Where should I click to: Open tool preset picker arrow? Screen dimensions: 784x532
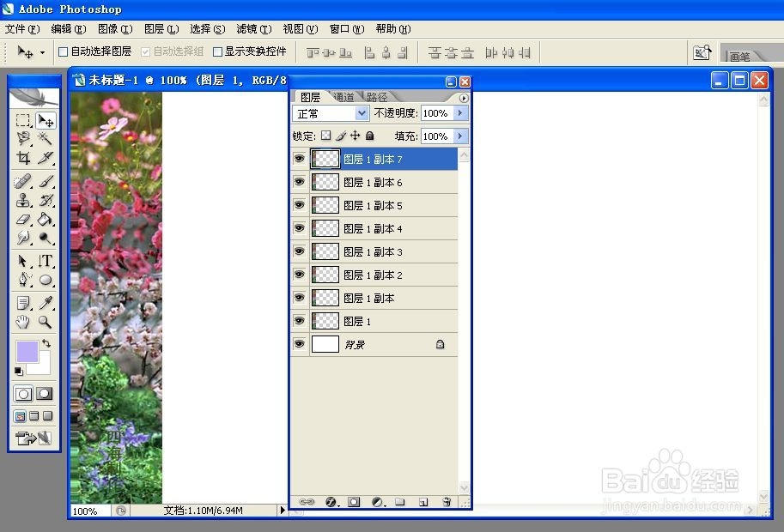tap(42, 52)
